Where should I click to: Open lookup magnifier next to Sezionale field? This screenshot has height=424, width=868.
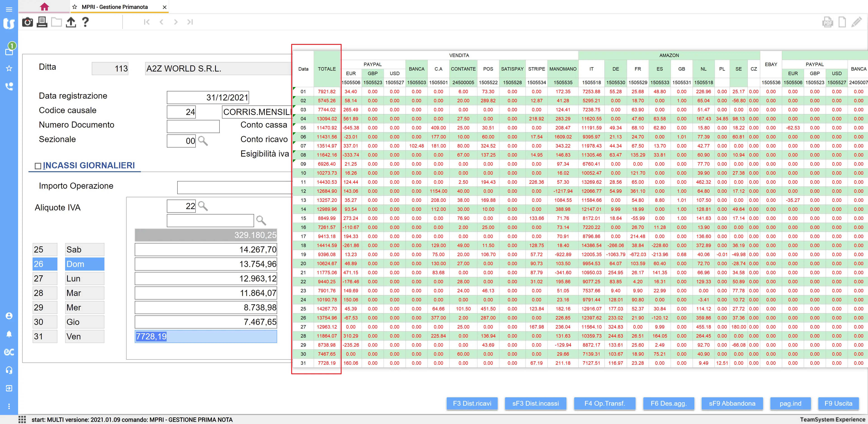point(203,141)
